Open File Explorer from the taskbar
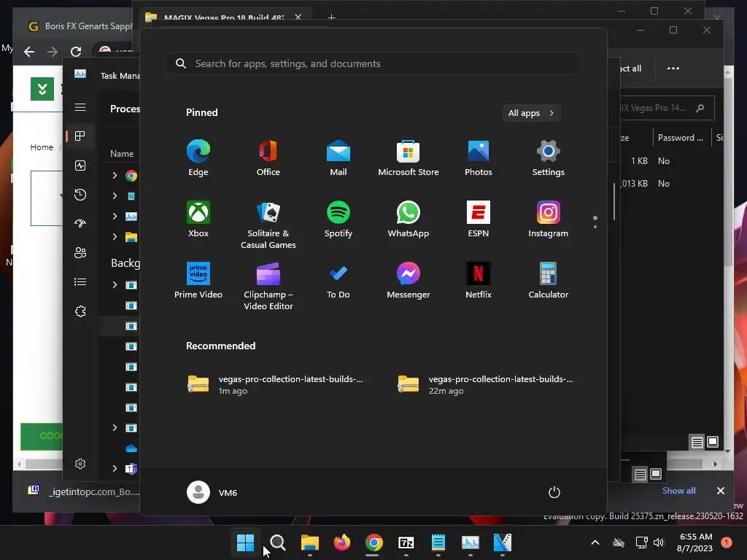This screenshot has width=747, height=560. point(309,542)
